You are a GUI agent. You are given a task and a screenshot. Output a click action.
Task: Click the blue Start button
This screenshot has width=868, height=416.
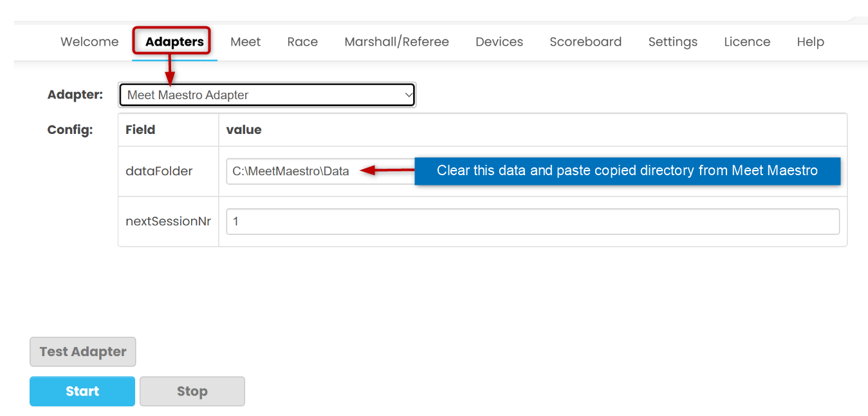82,392
